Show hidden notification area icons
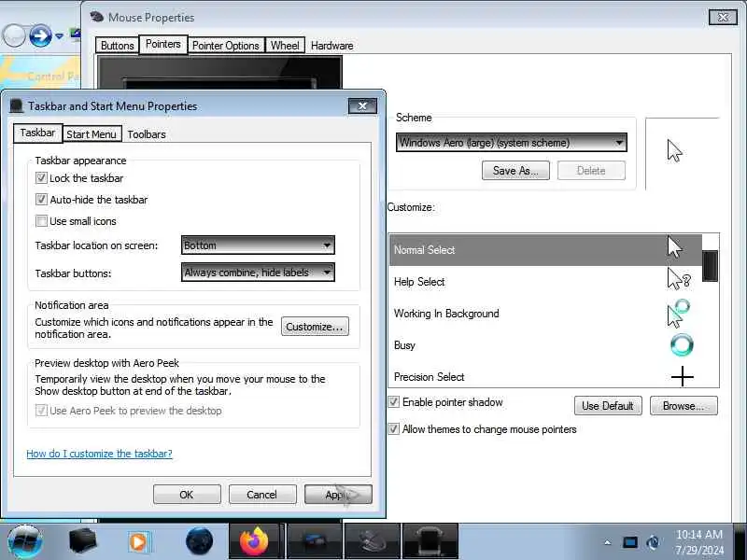The image size is (747, 560). point(608,542)
